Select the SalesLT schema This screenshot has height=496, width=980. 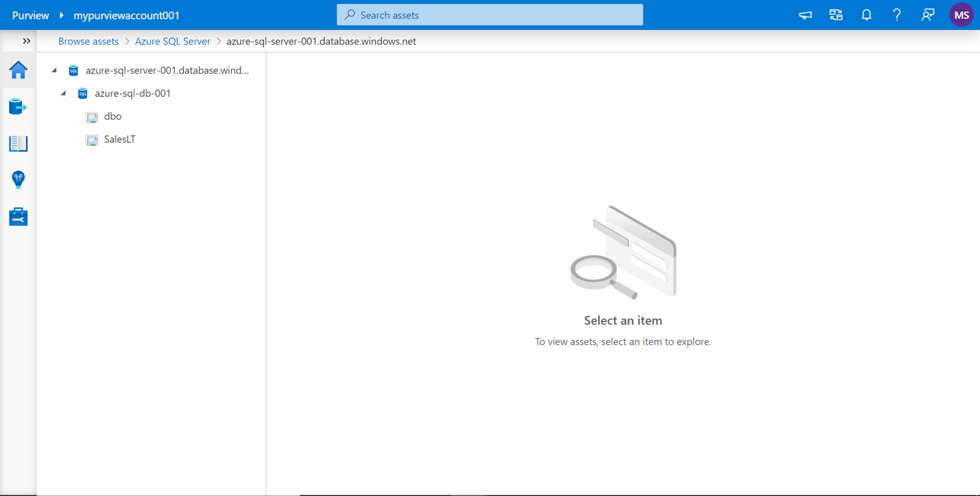(120, 140)
